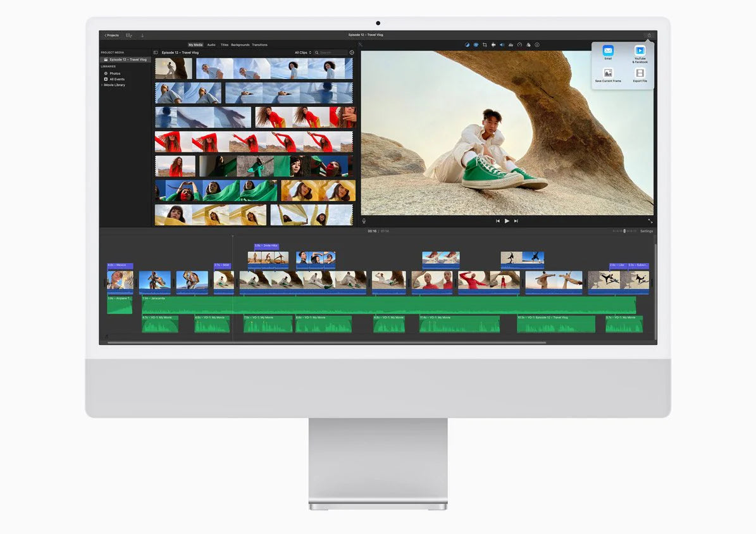Play the video in the viewer

[x=507, y=221]
